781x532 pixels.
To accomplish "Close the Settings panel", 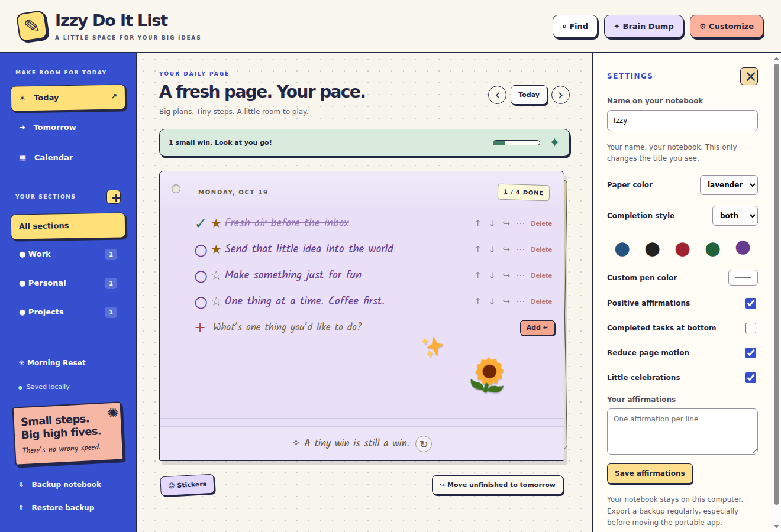I will click(x=749, y=76).
